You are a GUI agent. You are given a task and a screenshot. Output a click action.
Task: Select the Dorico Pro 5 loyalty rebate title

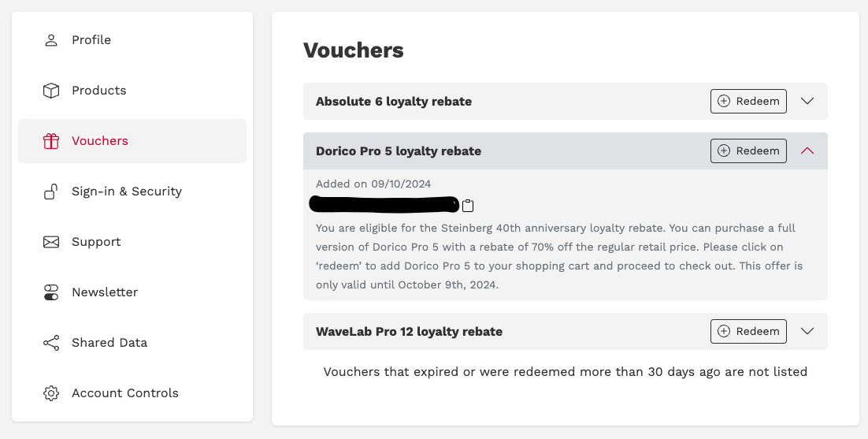(399, 151)
